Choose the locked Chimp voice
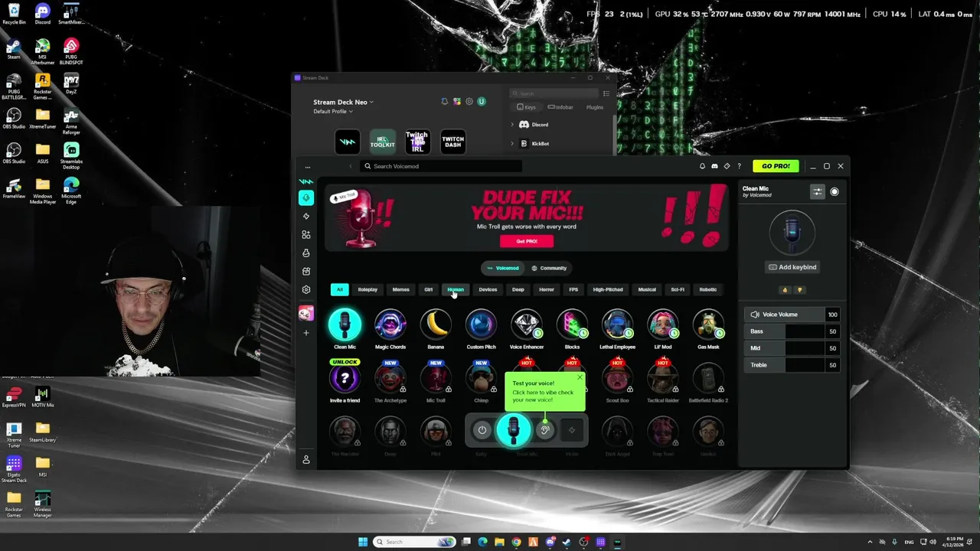Image resolution: width=980 pixels, height=551 pixels. tap(481, 378)
